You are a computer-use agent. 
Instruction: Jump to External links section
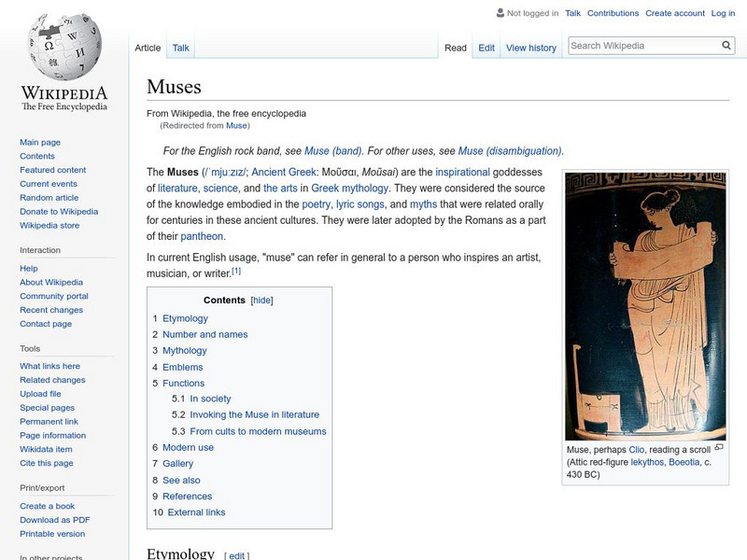pos(196,512)
